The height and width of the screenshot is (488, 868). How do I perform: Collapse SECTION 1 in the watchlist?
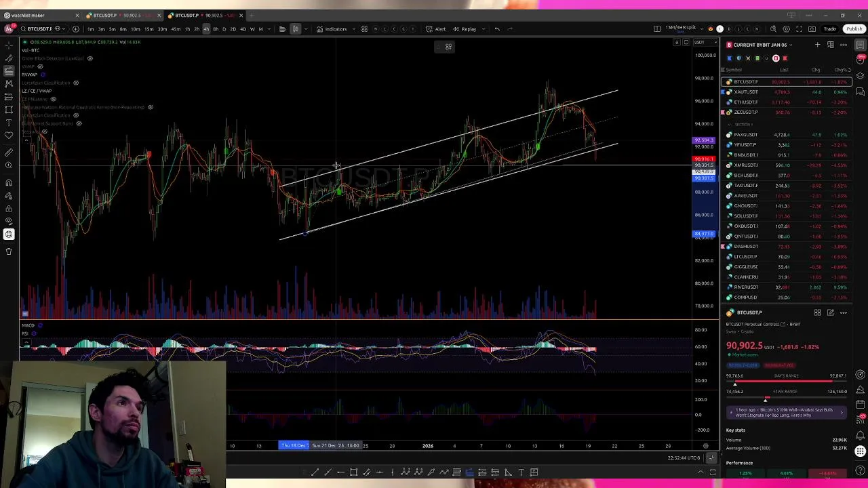(730, 124)
